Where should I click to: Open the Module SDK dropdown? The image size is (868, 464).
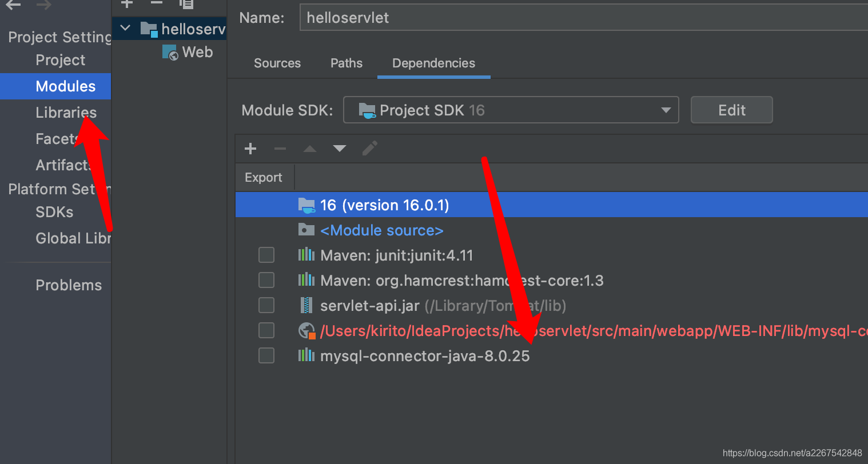(x=511, y=110)
